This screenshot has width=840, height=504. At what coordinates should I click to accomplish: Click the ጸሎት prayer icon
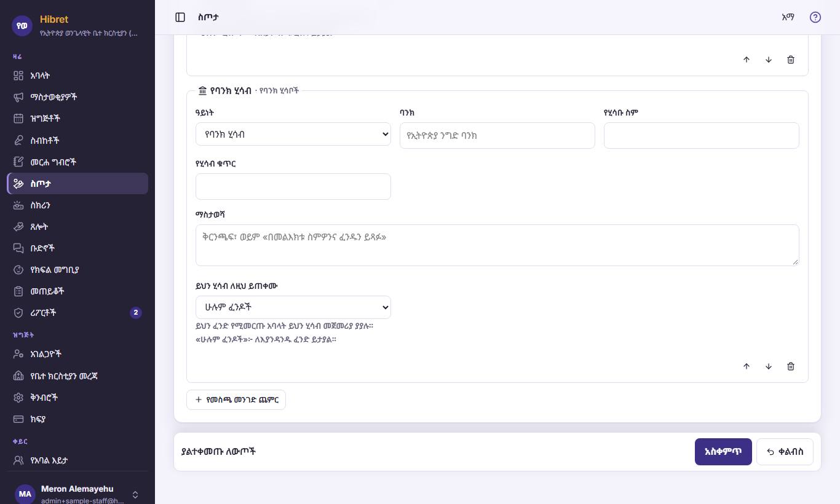[18, 227]
